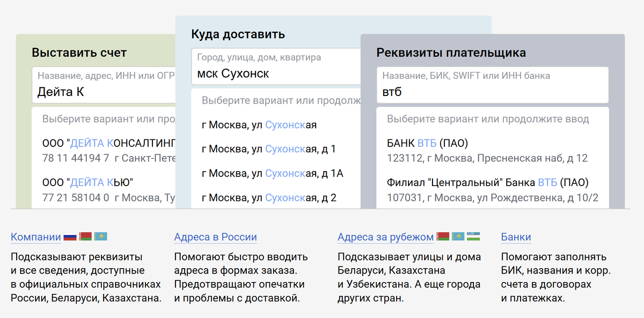The width and height of the screenshot is (644, 318).
Task: Choose address г Москва, ул Сухонская, д 1
Action: pos(268,149)
